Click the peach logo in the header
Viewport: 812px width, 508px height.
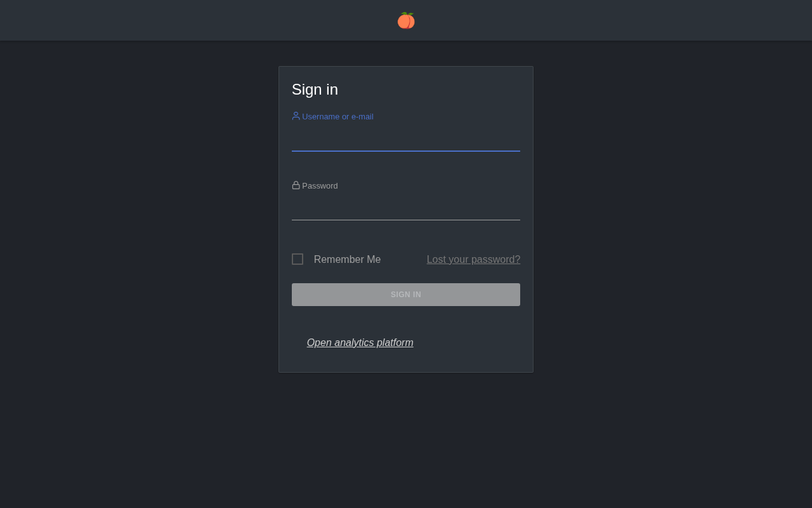point(406,20)
